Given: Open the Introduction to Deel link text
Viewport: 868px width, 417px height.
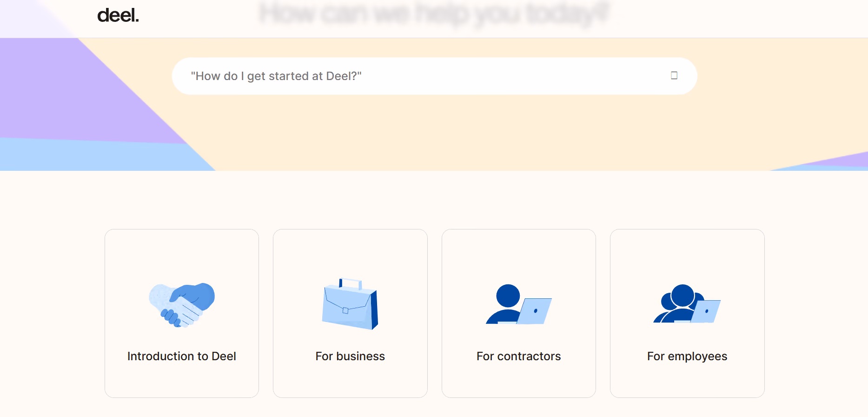Looking at the screenshot, I should pos(182,356).
